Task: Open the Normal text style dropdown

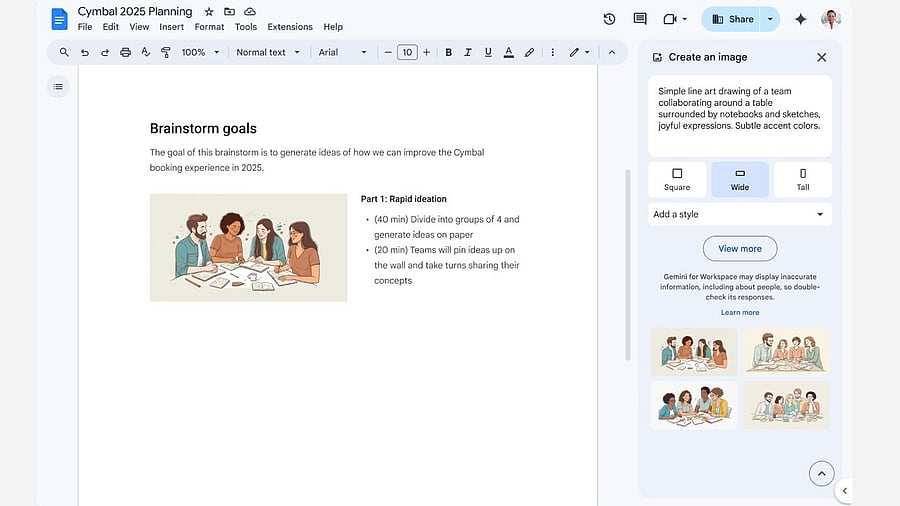Action: [x=267, y=52]
